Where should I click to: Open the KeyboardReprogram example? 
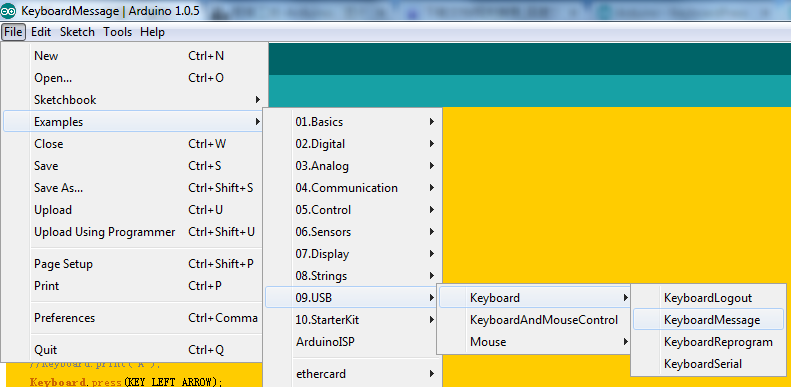point(708,342)
